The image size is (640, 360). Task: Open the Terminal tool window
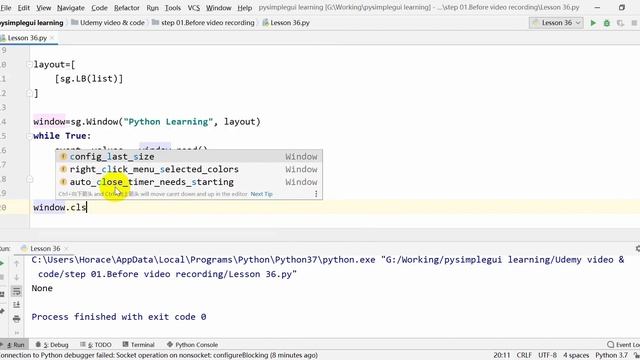tap(139, 345)
